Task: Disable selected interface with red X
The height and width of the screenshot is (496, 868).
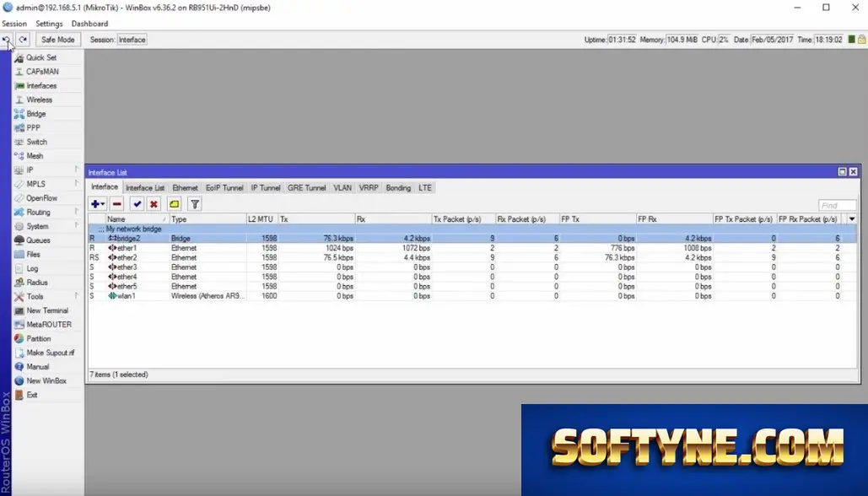Action: 154,204
